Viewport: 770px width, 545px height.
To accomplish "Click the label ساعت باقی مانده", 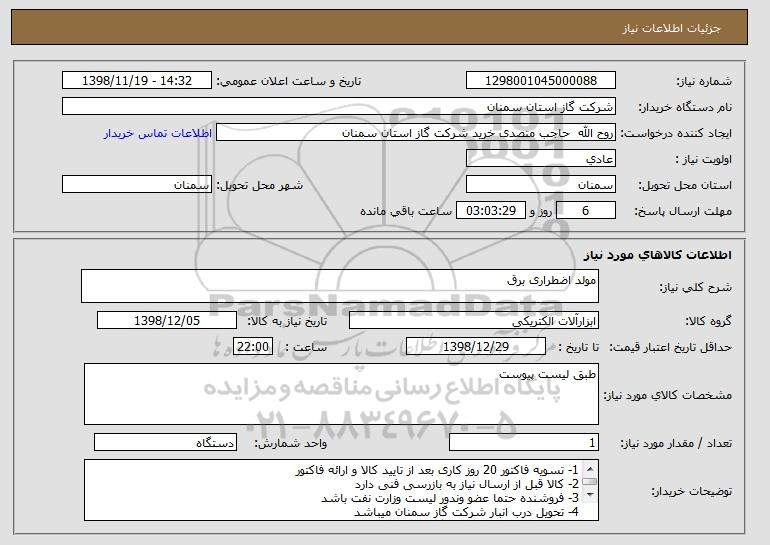I will pyautogui.click(x=406, y=211).
